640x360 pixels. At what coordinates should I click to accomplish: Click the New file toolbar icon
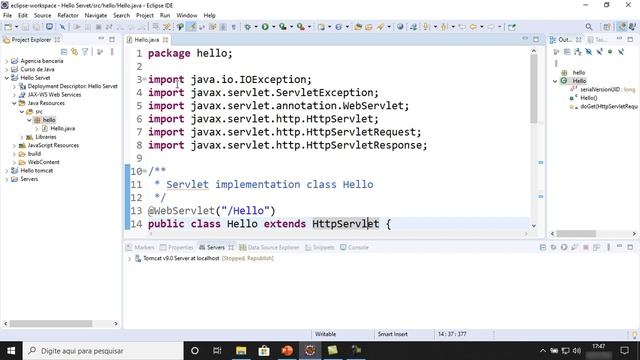[x=8, y=27]
